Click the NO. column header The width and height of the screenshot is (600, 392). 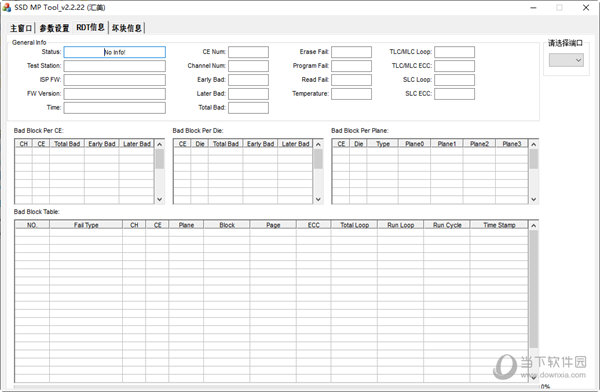(x=32, y=225)
